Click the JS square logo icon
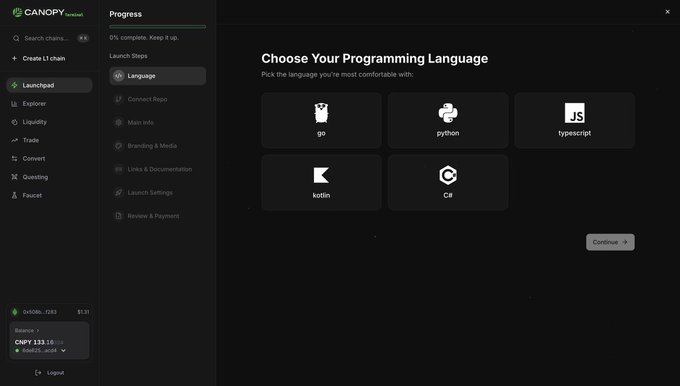The width and height of the screenshot is (680, 386). [x=575, y=113]
